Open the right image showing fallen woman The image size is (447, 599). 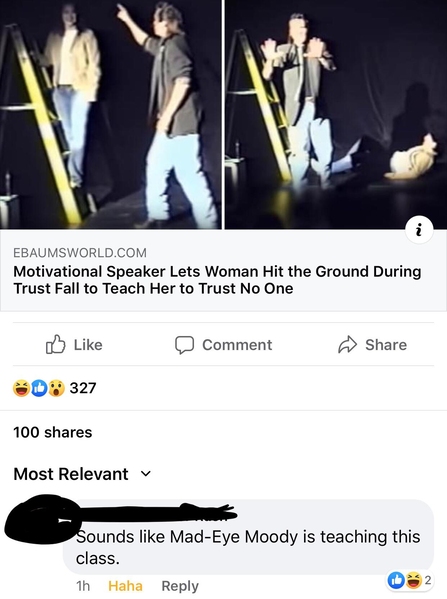click(x=336, y=114)
